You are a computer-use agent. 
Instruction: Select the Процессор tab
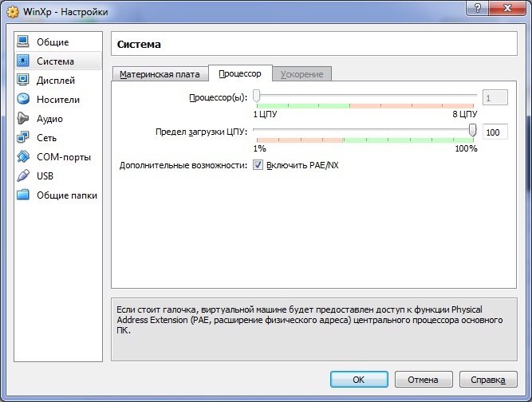click(240, 73)
